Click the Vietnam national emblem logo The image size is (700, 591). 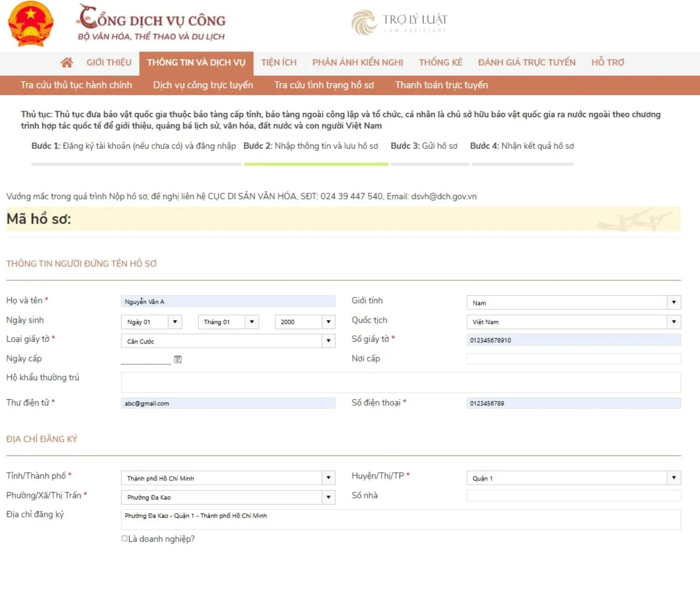pyautogui.click(x=31, y=25)
